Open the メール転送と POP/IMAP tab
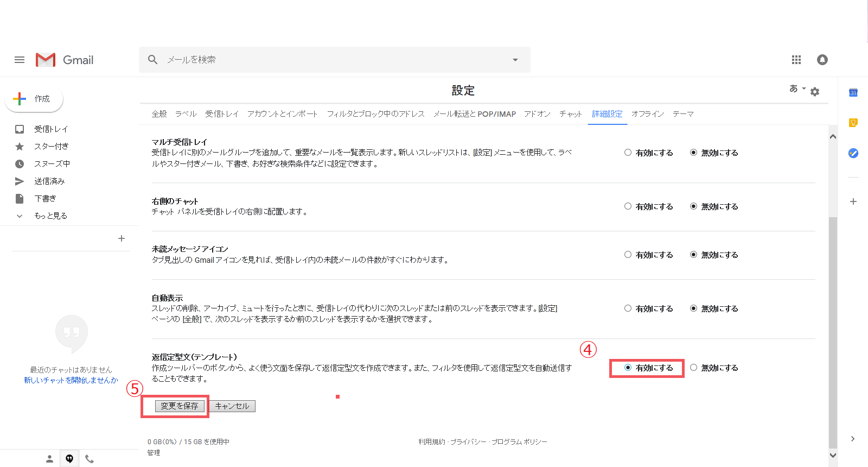Screen dimensions: 868x467 tap(475, 114)
